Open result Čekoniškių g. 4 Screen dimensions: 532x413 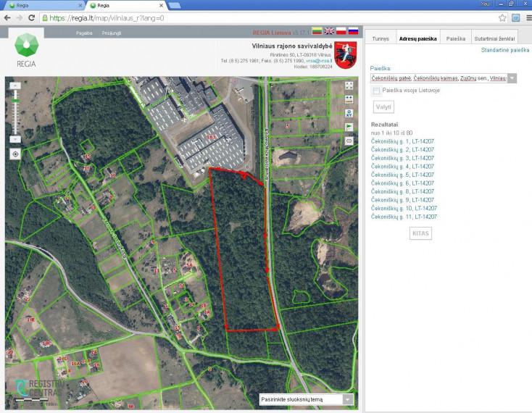[x=402, y=167]
